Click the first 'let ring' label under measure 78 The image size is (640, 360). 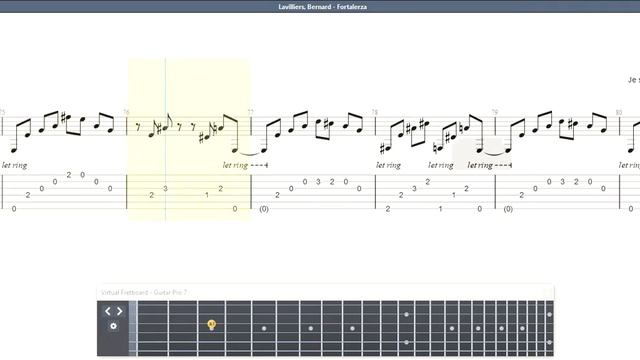[388, 165]
